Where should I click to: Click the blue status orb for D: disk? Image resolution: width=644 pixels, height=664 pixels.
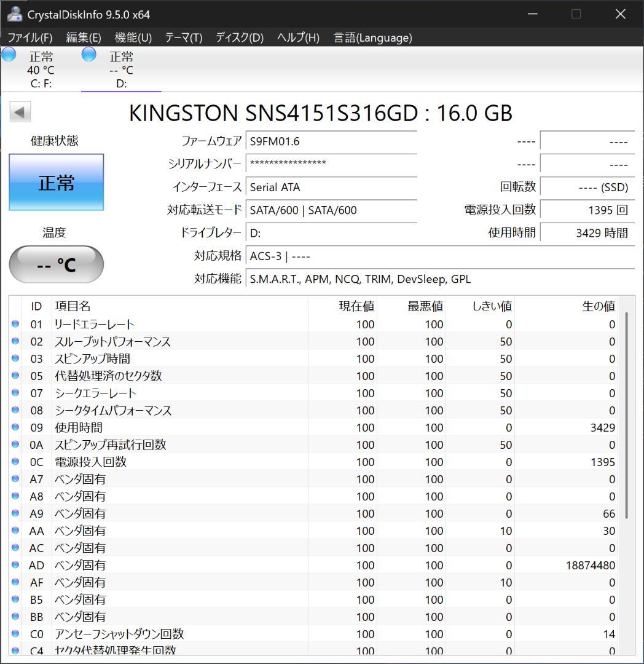89,54
